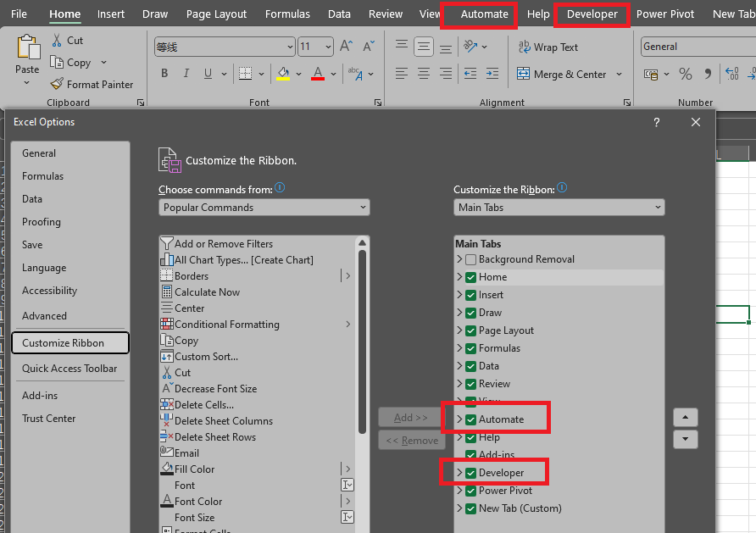The width and height of the screenshot is (756, 533).
Task: Click Comma Style icon
Action: (708, 74)
